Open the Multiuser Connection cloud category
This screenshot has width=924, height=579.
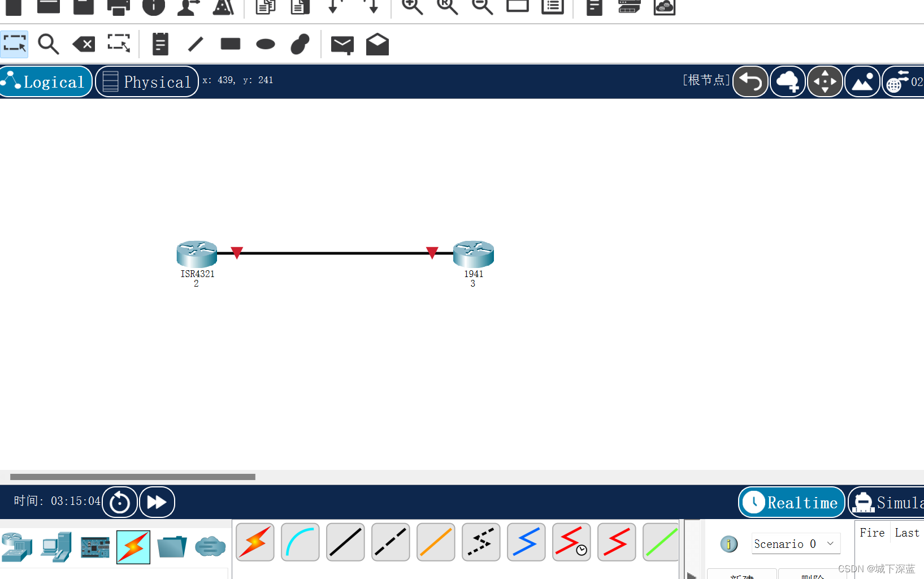coord(210,547)
